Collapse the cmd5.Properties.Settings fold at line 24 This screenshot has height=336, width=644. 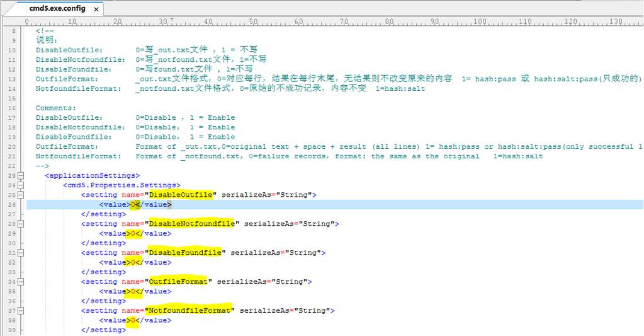tap(21, 185)
